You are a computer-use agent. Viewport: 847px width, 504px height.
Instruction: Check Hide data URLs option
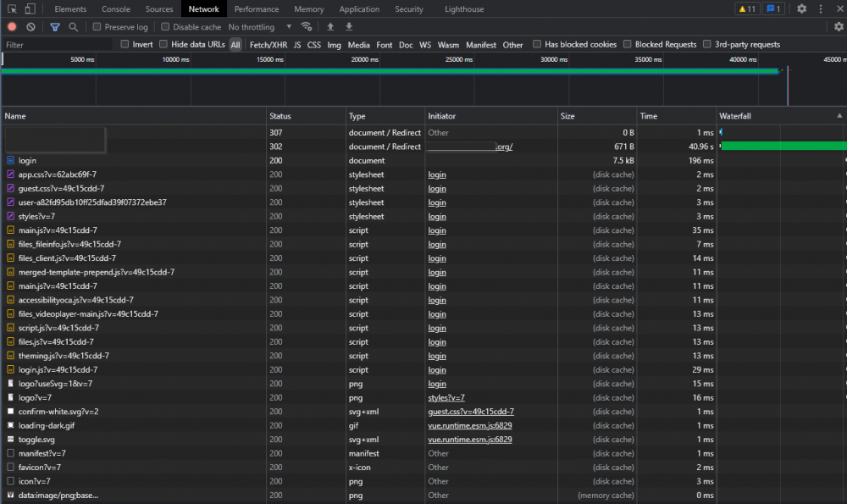click(163, 44)
